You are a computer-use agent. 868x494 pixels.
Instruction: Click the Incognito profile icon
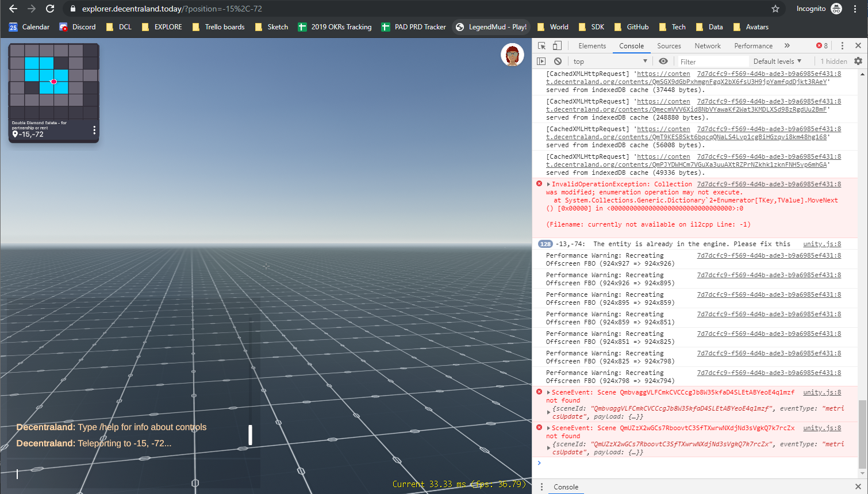click(x=836, y=9)
